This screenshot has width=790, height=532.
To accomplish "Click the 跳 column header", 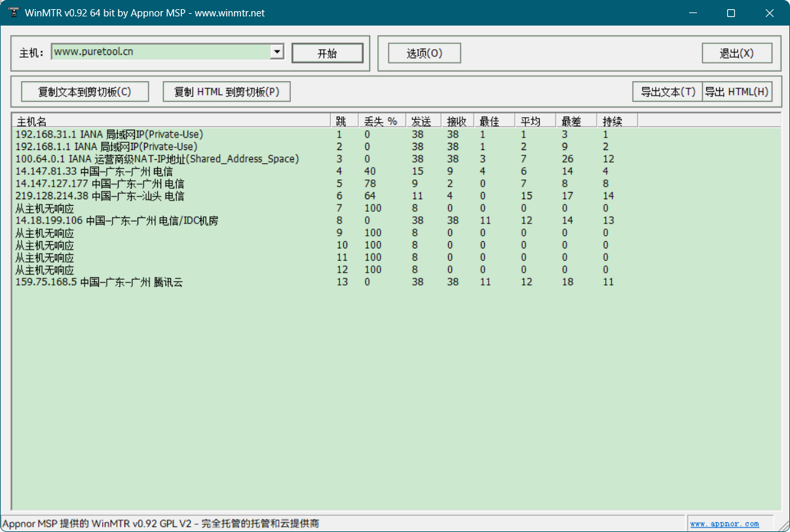I will pos(342,121).
